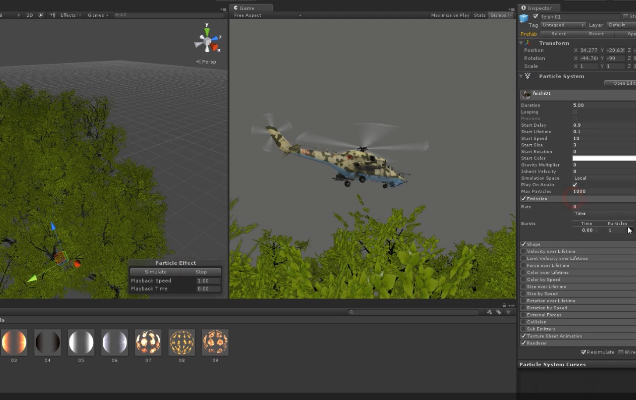Click the white Start Color swatch

click(x=603, y=158)
